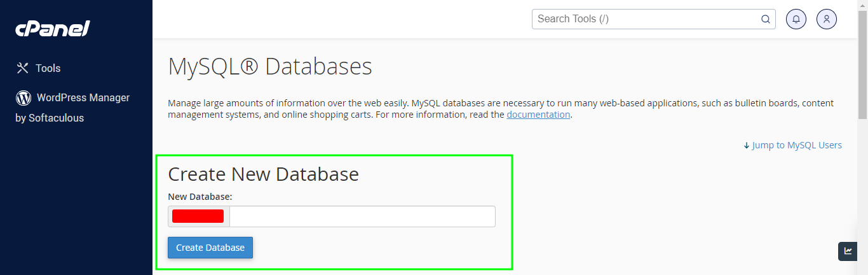Click the 'by Softaculous' sidebar text

[x=50, y=118]
